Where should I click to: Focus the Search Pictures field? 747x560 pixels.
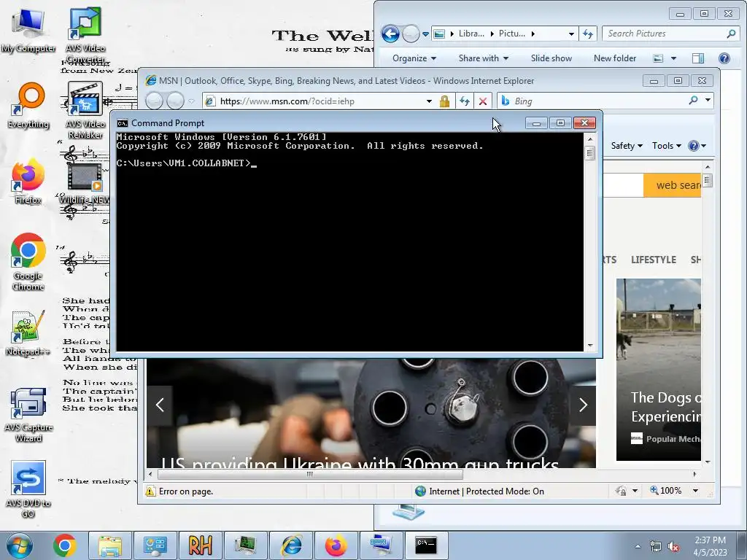[x=666, y=34]
